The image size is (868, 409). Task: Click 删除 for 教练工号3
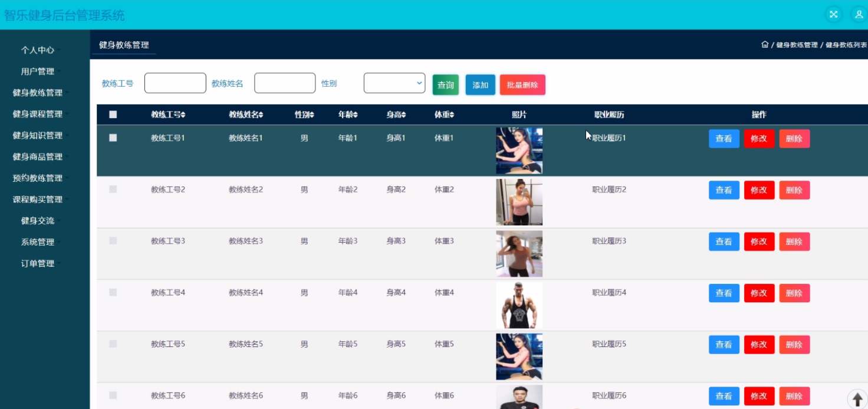point(794,241)
